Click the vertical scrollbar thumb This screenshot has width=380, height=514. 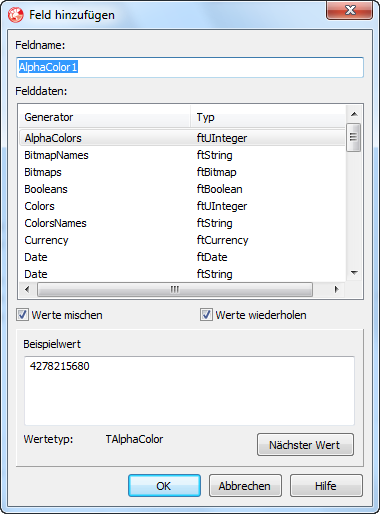click(x=354, y=137)
